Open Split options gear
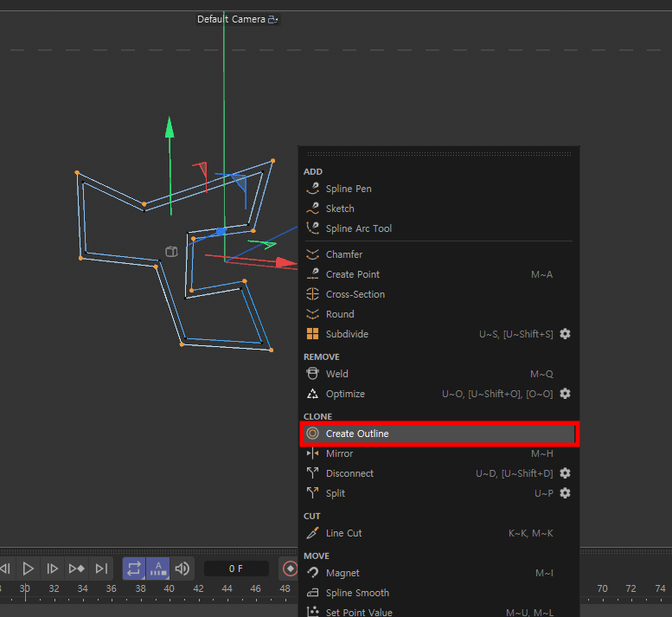 point(566,493)
